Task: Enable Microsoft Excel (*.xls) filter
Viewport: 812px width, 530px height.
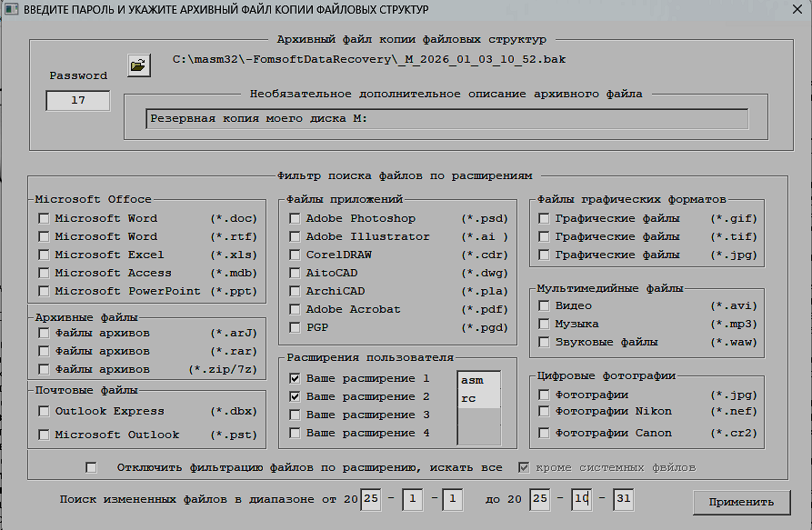Action: 44,255
